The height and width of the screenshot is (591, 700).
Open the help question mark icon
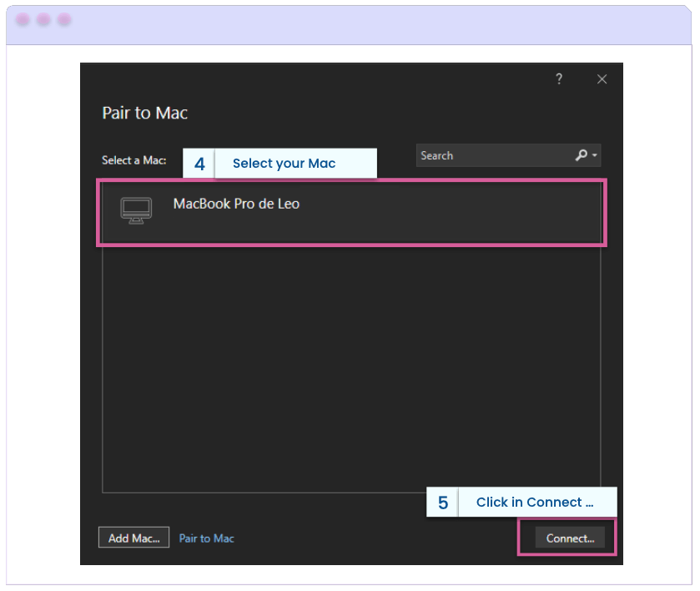559,79
